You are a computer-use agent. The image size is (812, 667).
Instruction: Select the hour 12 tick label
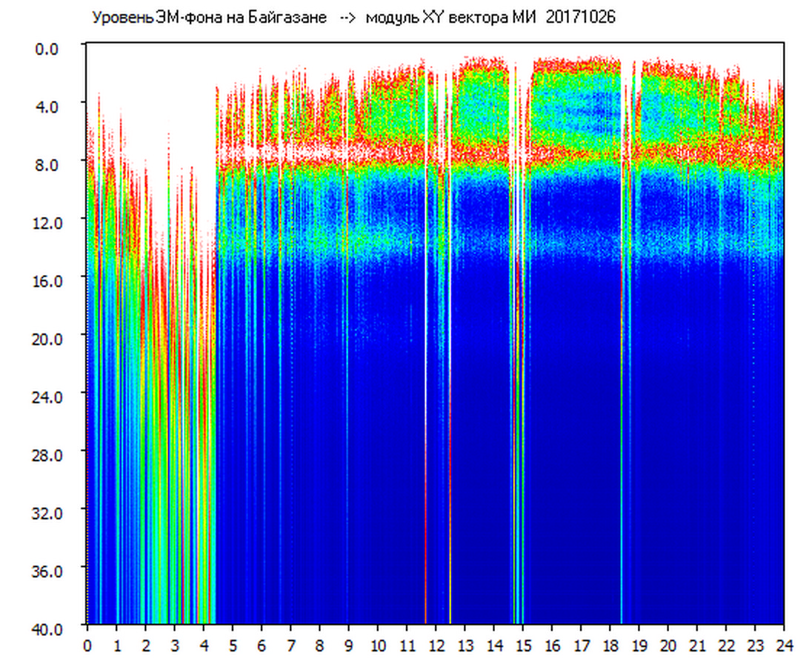[x=436, y=646]
